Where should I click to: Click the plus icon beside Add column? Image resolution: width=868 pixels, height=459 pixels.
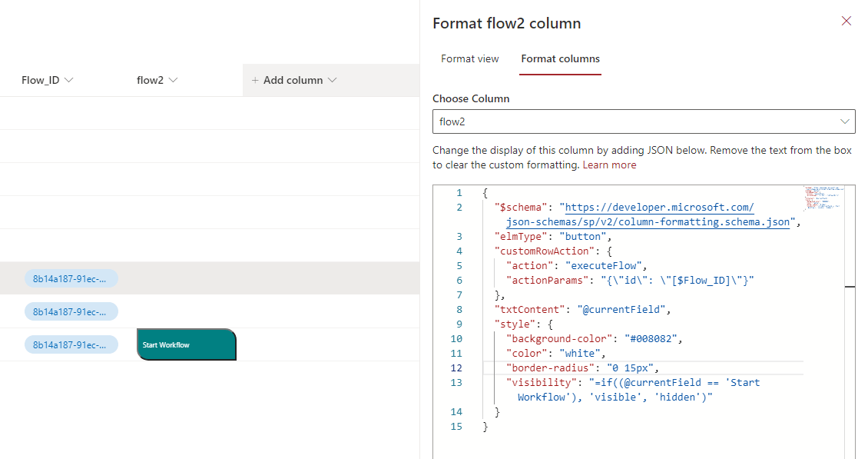pyautogui.click(x=255, y=81)
